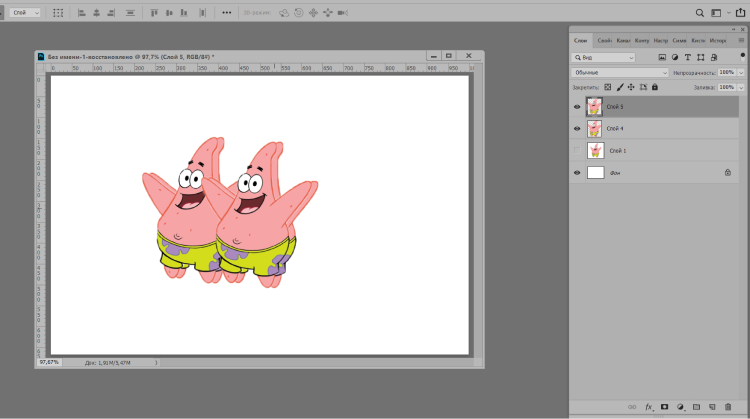
Task: Open the search magnifier in top bar
Action: point(700,13)
